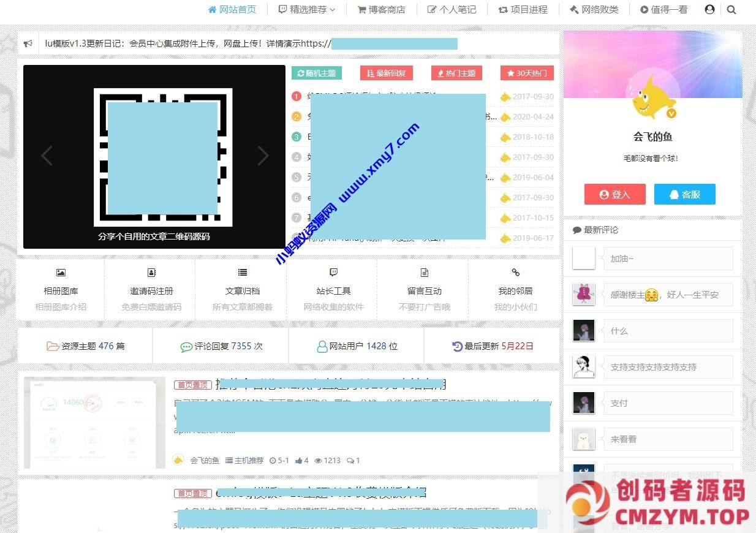Click the 文章归档 archive list icon
Screen dimensions: 756x533
coord(243,273)
